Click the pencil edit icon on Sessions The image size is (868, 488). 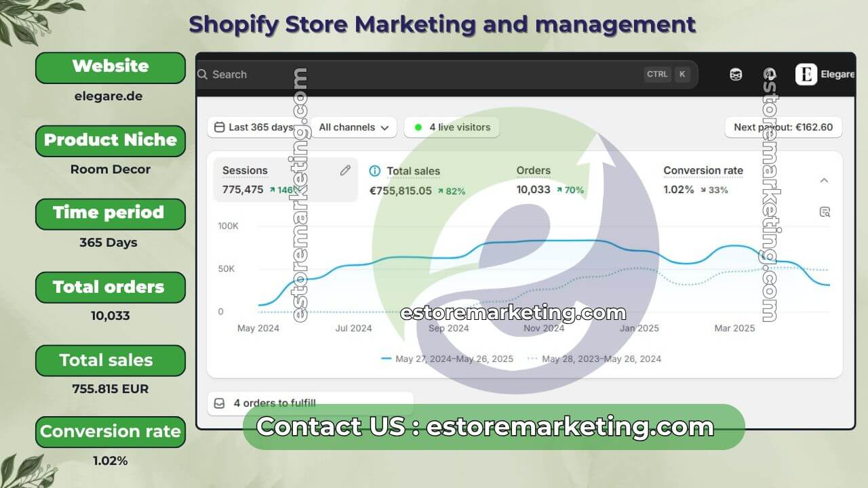pyautogui.click(x=345, y=171)
